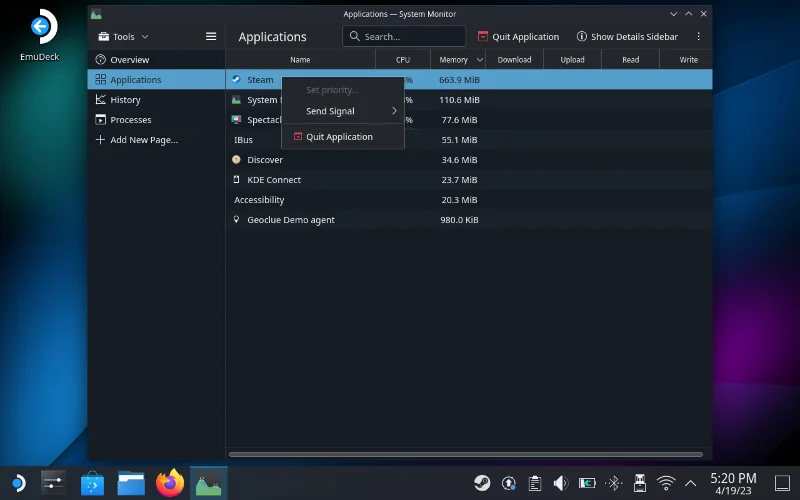The image size is (800, 500).
Task: Sort by the Name column header
Action: (300, 60)
